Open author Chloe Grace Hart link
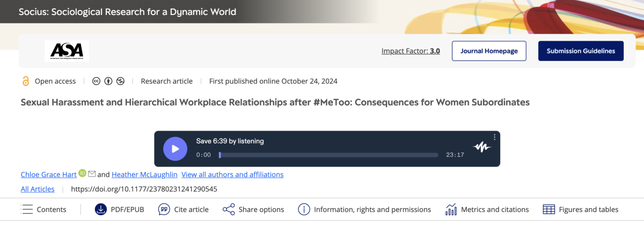Image resolution: width=644 pixels, height=226 pixels. click(x=48, y=174)
